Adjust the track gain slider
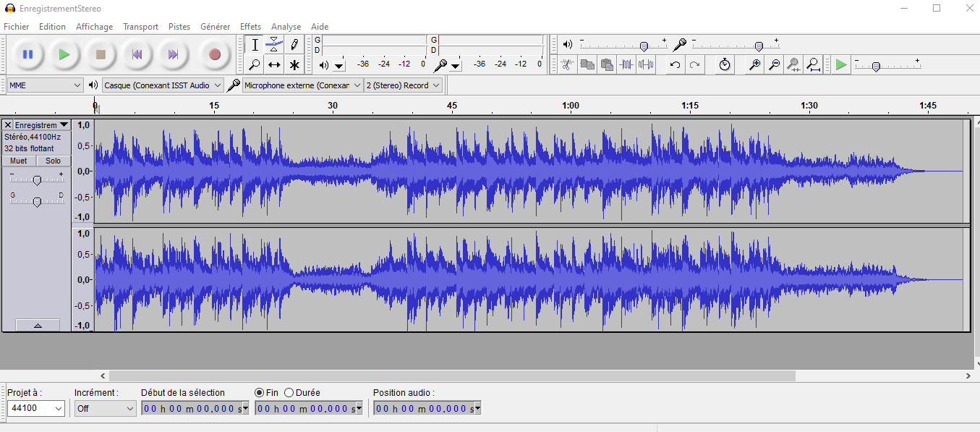This screenshot has height=432, width=980. [36, 179]
